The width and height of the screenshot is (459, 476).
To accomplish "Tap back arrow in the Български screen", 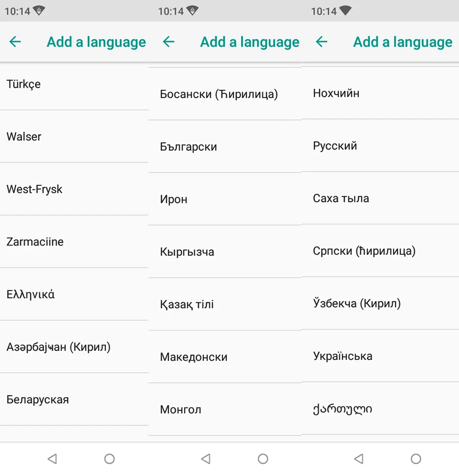I will point(169,42).
